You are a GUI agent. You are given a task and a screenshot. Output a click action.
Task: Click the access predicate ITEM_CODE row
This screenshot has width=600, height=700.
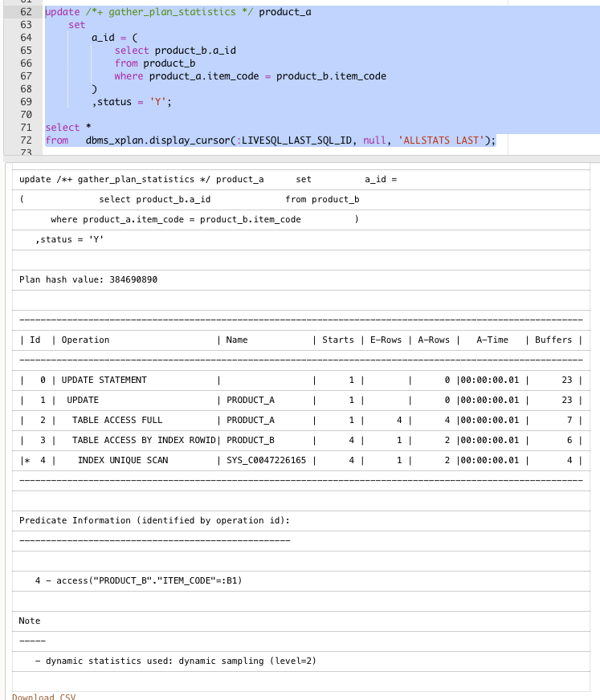[301, 581]
